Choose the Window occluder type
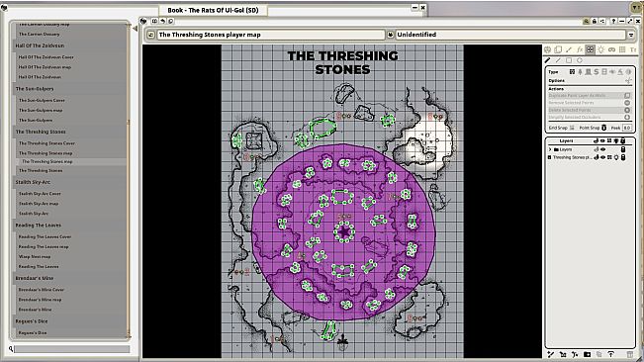 [x=604, y=72]
